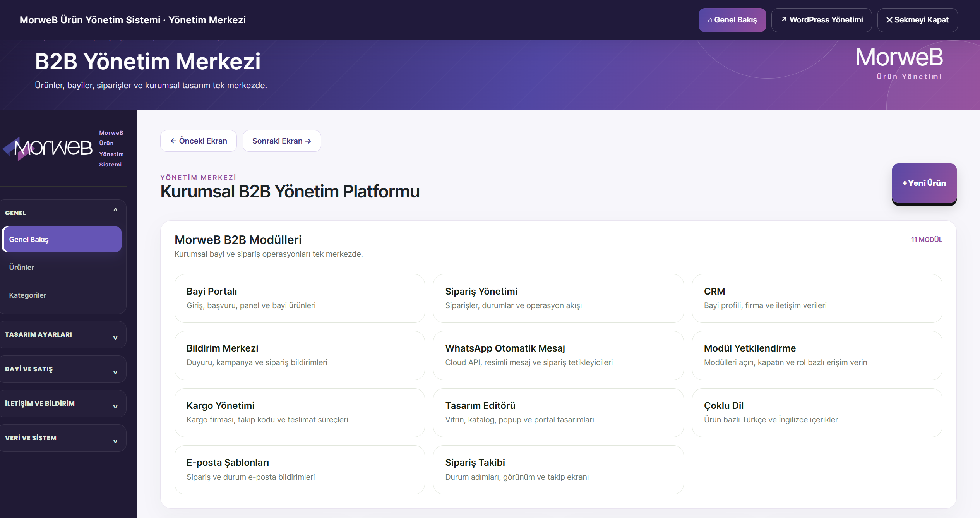Viewport: 980px width, 518px height.
Task: Expand the TASARIM AYARLARI section
Action: click(x=62, y=334)
